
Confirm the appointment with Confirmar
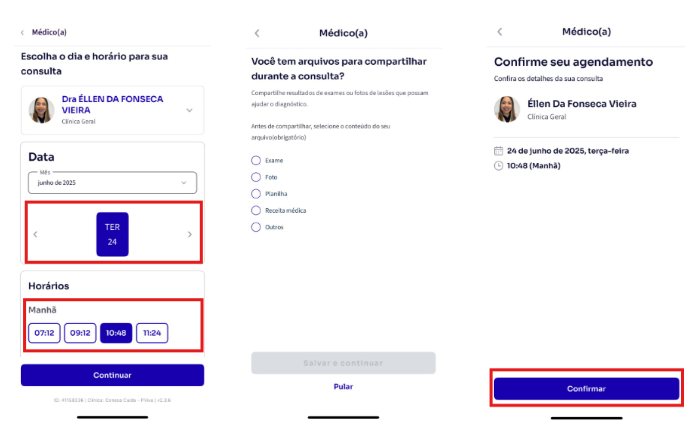[586, 389]
